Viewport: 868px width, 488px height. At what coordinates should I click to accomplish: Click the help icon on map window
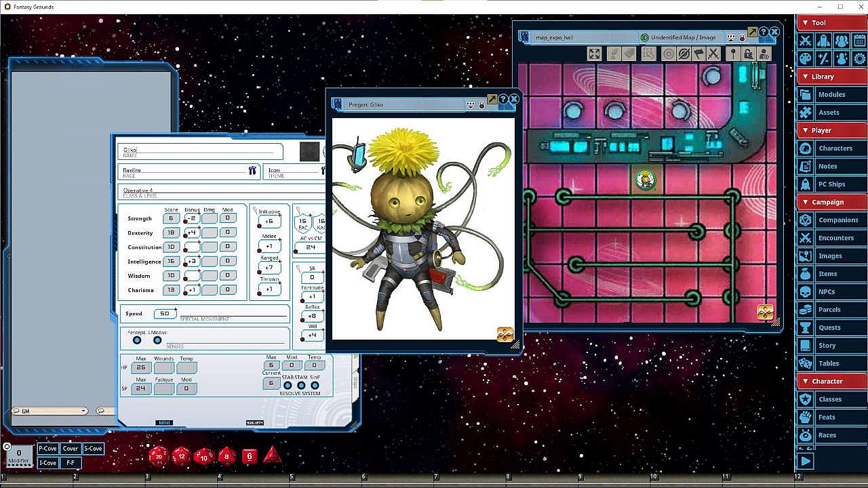[764, 32]
